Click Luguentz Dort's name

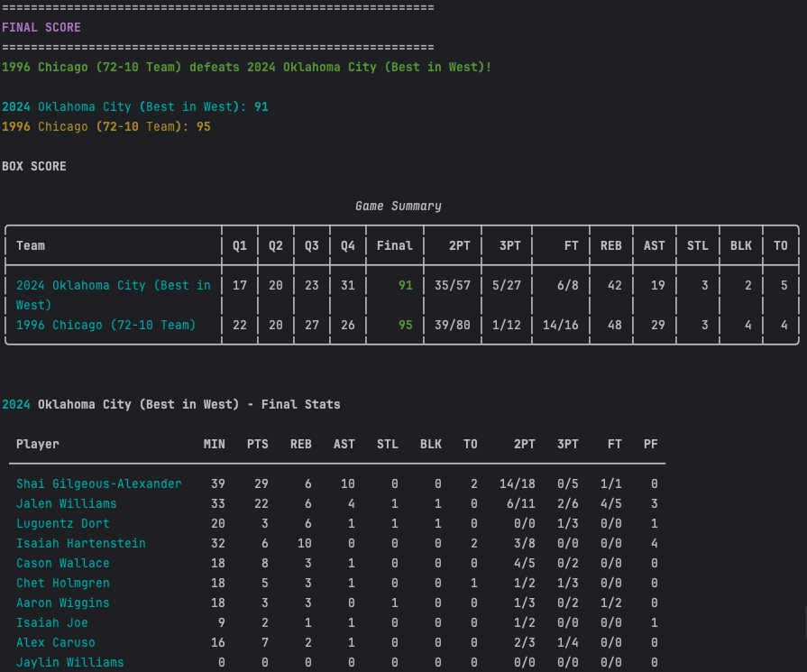(x=63, y=524)
